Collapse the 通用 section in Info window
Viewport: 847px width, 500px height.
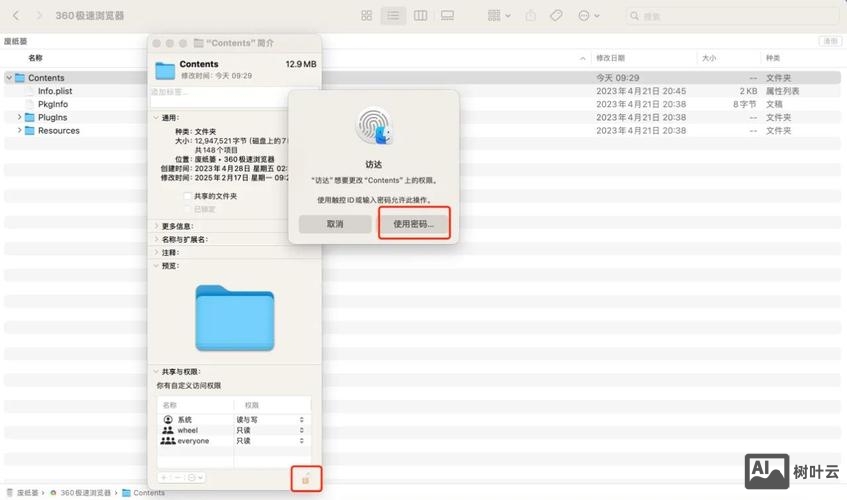tap(156, 117)
